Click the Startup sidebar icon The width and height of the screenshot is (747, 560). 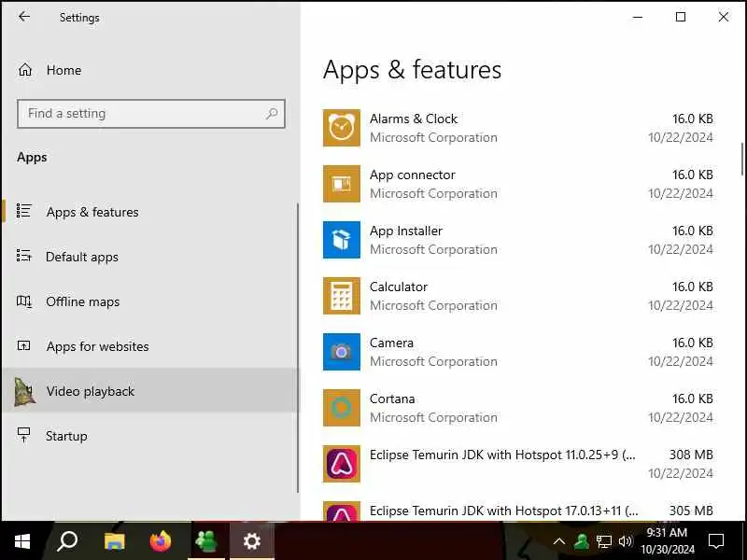(24, 435)
